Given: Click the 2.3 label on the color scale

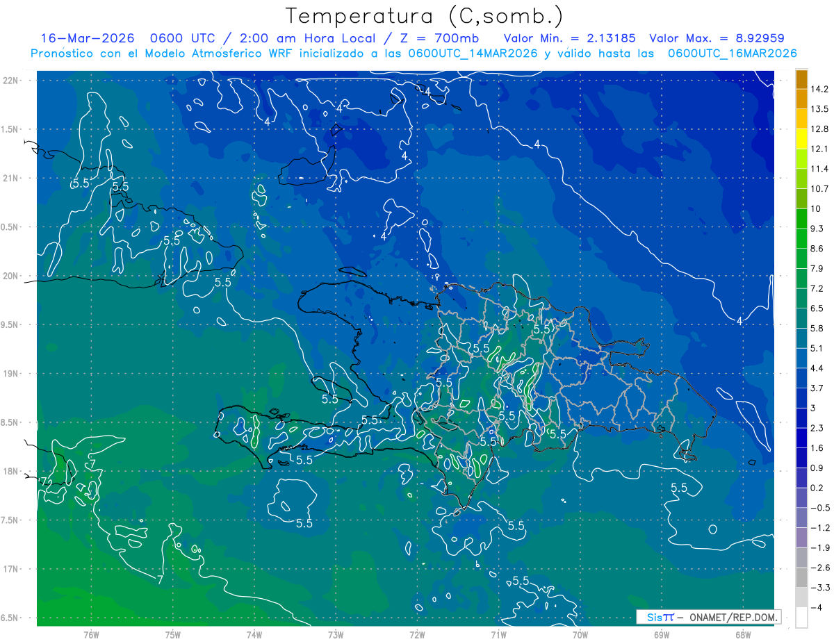Looking at the screenshot, I should (x=817, y=428).
